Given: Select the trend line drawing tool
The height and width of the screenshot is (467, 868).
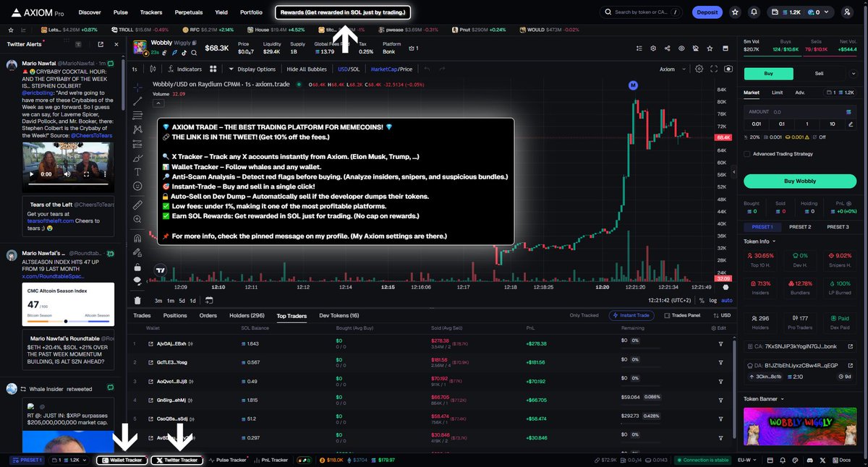Looking at the screenshot, I should pyautogui.click(x=137, y=101).
